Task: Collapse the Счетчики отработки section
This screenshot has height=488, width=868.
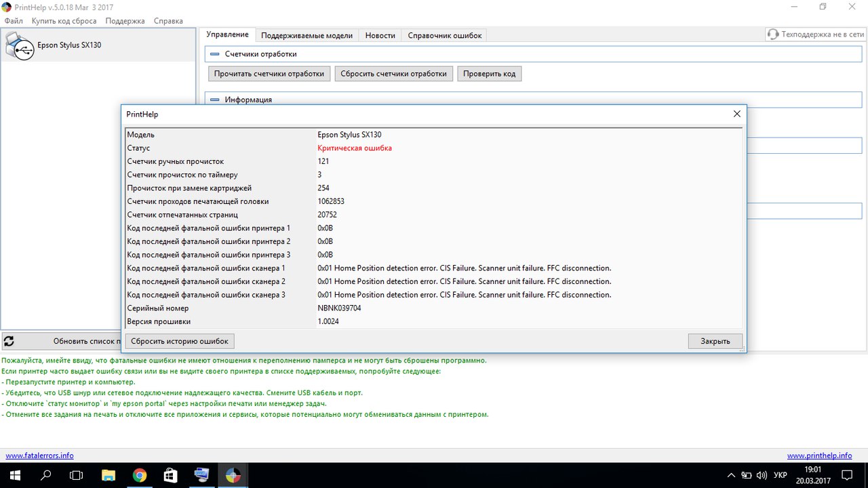Action: 215,54
